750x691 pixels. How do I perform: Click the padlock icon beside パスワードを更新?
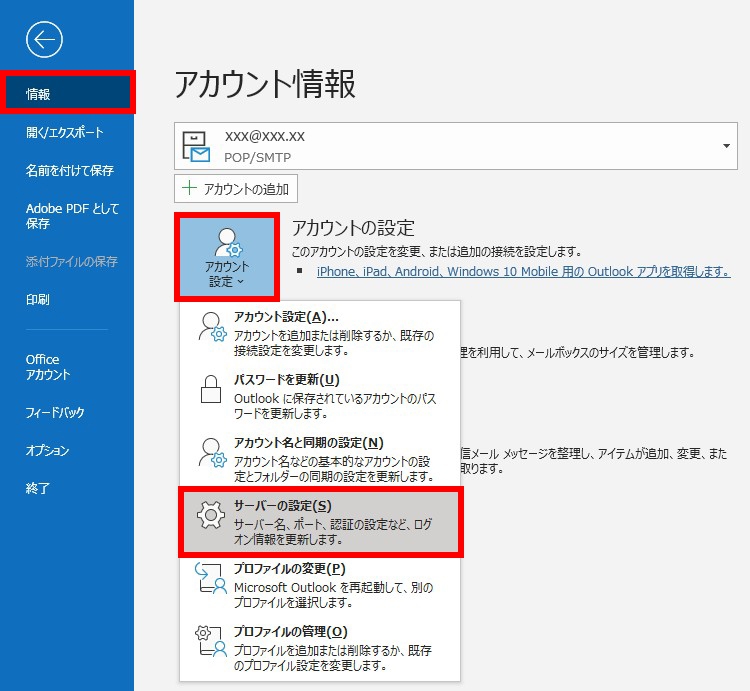(x=210, y=389)
